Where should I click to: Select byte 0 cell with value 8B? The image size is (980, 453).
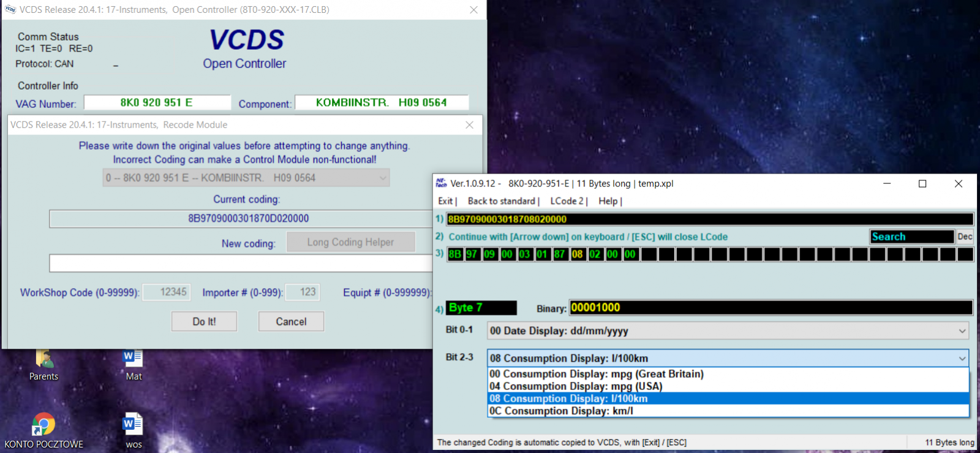(454, 254)
